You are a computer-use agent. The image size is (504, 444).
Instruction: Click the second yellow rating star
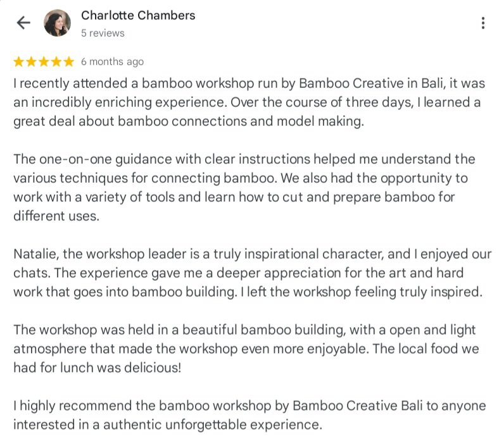point(31,61)
